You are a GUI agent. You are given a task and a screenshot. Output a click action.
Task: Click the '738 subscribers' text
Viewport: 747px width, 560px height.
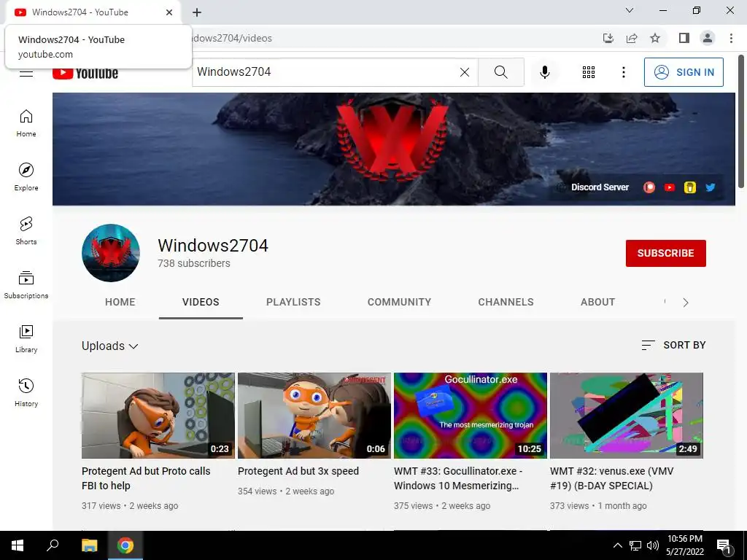pyautogui.click(x=194, y=263)
